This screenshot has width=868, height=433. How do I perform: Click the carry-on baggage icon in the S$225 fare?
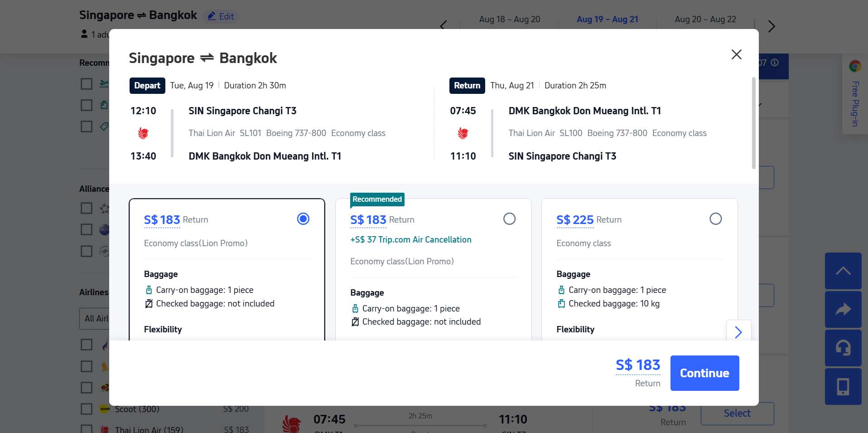coord(562,290)
